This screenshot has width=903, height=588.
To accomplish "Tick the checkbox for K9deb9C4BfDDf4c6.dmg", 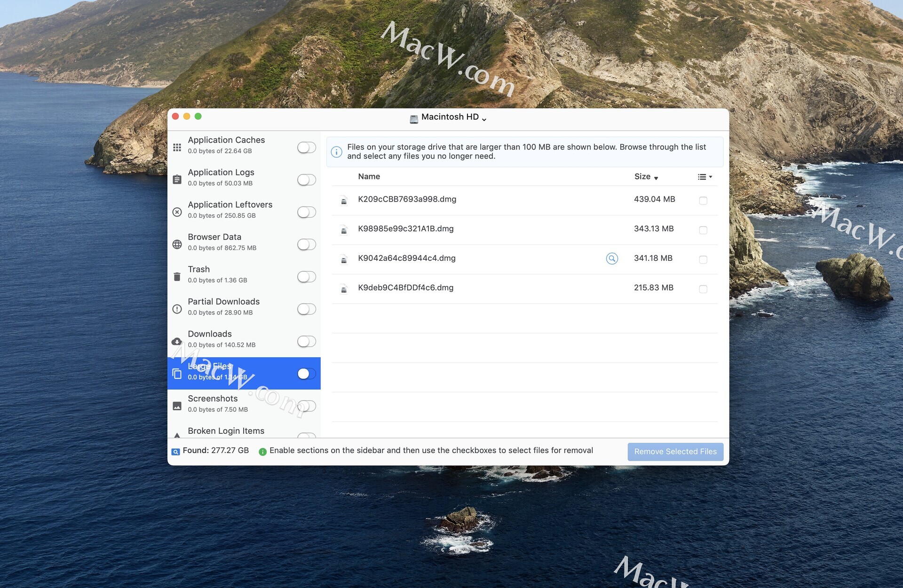I will (x=703, y=289).
